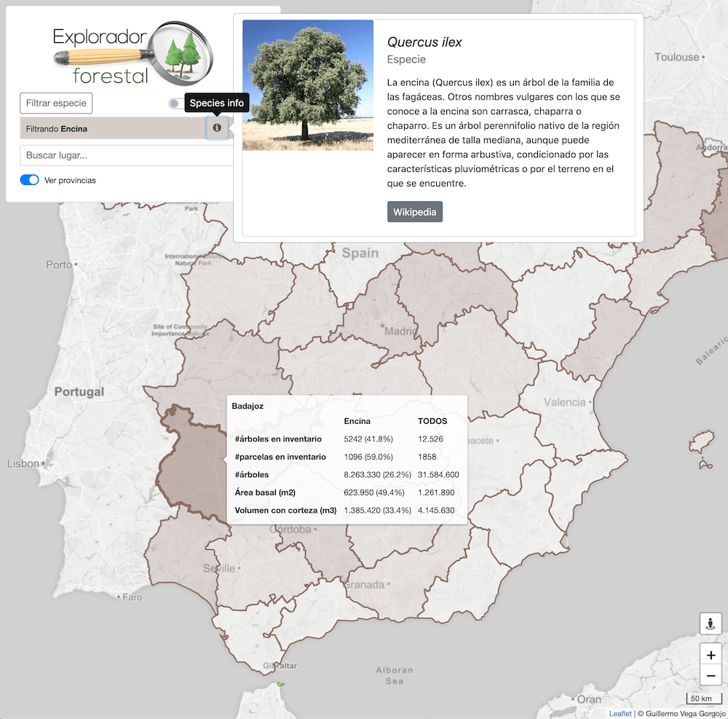728x719 pixels.
Task: Click the minus button in zoom control
Action: coord(711,675)
